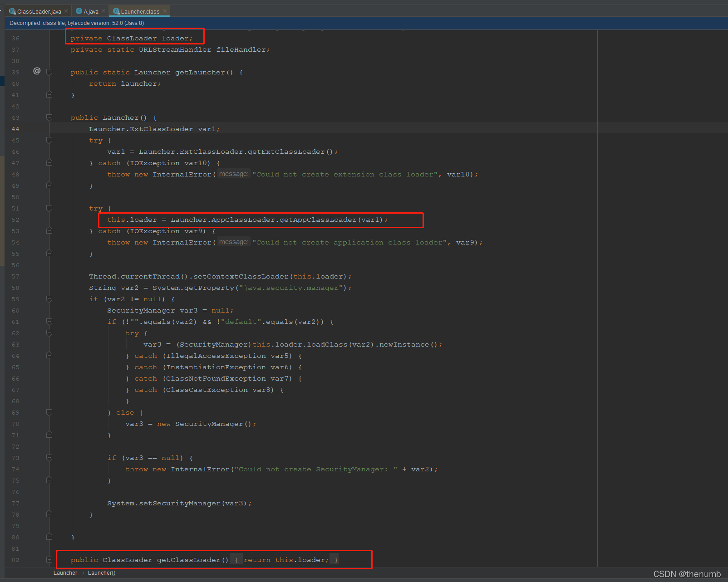
Task: Click 'public Launcher()' constructor signature
Action: coord(109,118)
